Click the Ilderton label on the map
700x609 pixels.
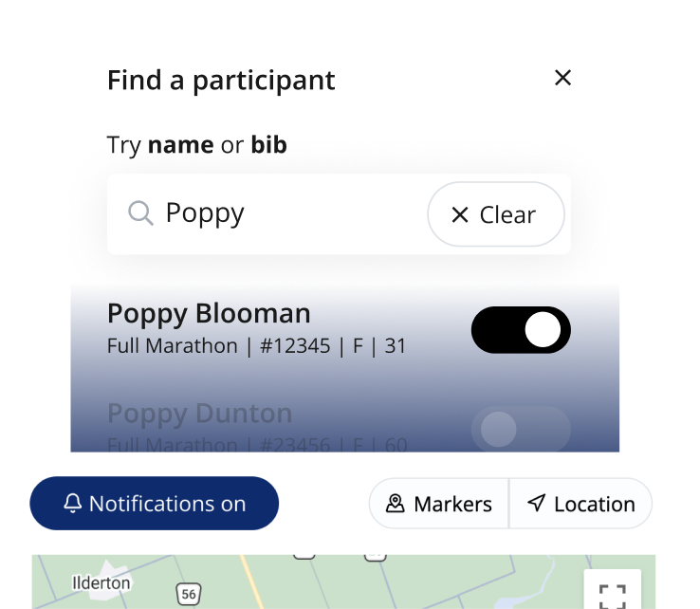[x=101, y=582]
